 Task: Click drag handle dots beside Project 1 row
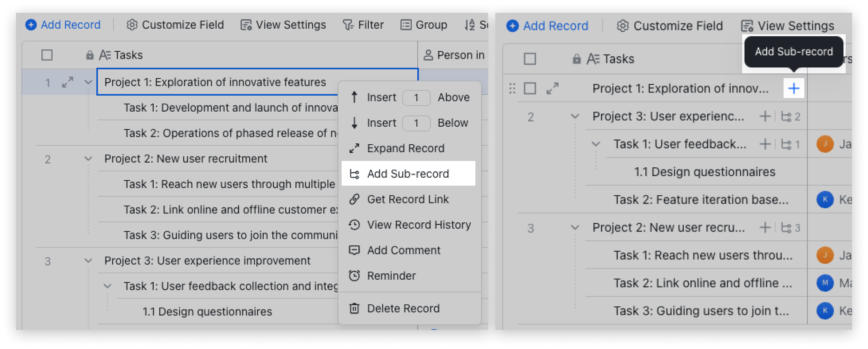[x=512, y=88]
